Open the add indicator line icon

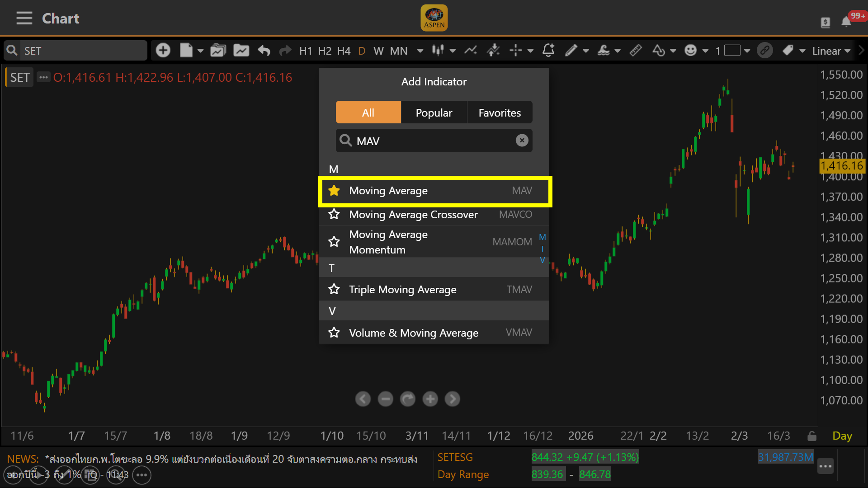point(471,50)
